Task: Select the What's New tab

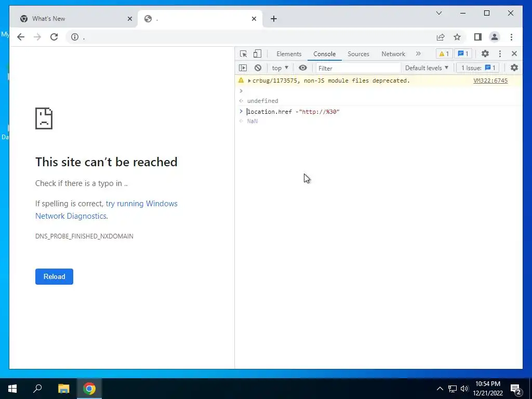Action: [73, 19]
